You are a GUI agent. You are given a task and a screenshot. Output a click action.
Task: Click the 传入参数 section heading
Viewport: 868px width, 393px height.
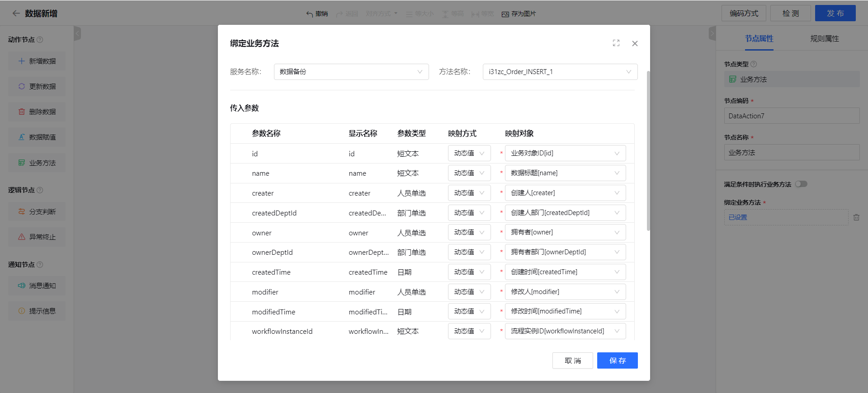(245, 108)
